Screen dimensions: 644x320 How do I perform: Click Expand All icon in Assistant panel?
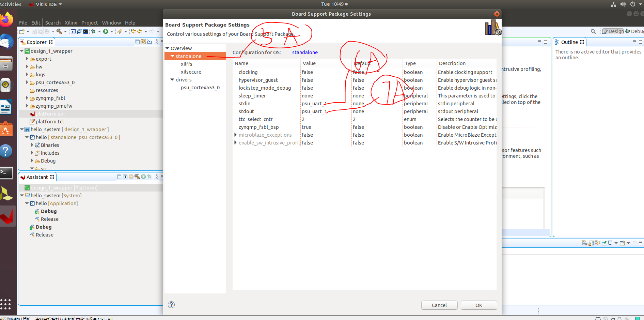pos(125,177)
